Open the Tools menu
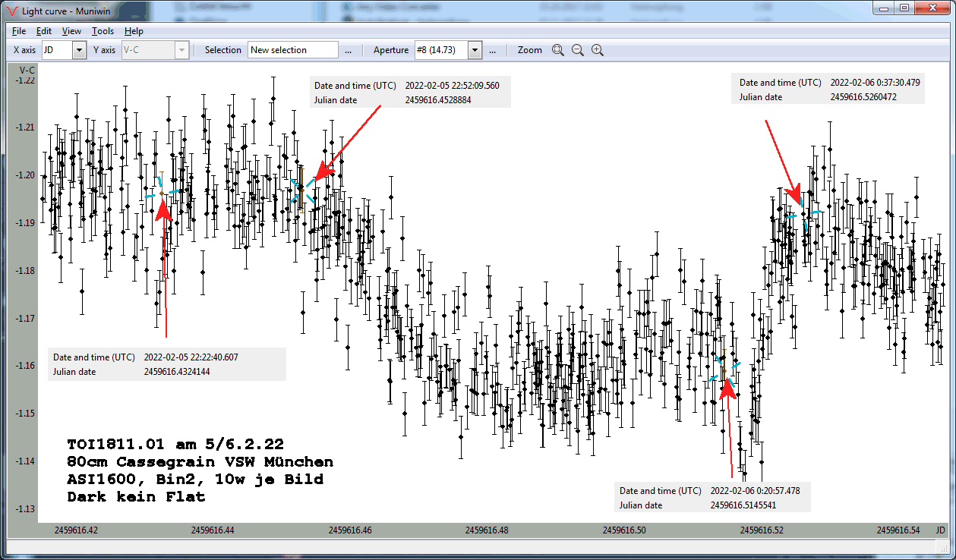The height and width of the screenshot is (560, 956). (x=103, y=31)
